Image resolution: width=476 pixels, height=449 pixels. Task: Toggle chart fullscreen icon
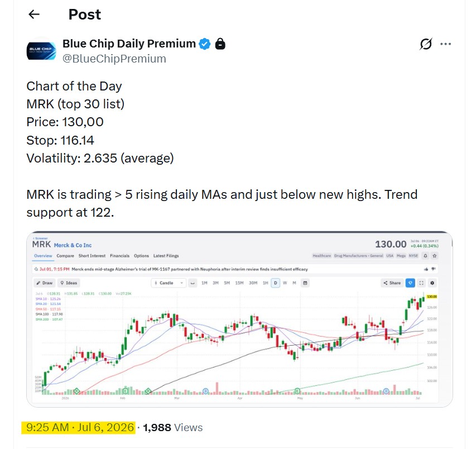[x=421, y=283]
